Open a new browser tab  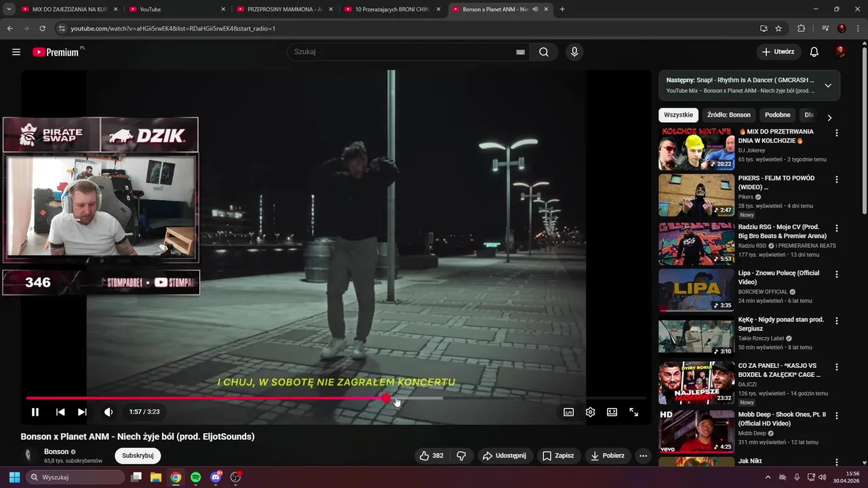562,9
